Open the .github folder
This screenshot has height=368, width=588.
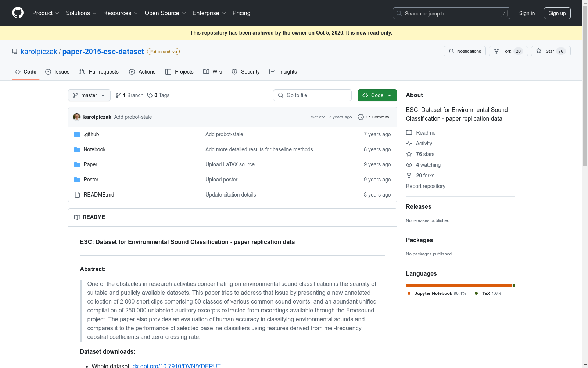91,134
